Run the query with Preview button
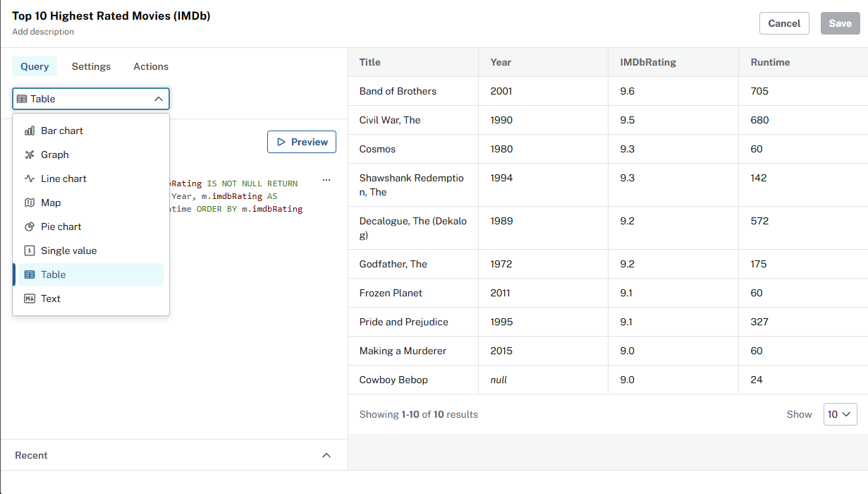Screen dimensions: 868x494 302,142
